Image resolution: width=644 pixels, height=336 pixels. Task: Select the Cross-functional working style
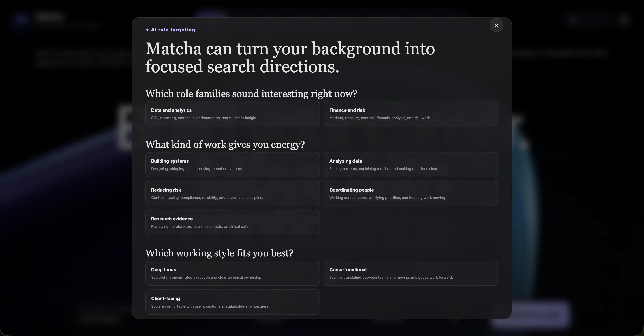(x=411, y=273)
